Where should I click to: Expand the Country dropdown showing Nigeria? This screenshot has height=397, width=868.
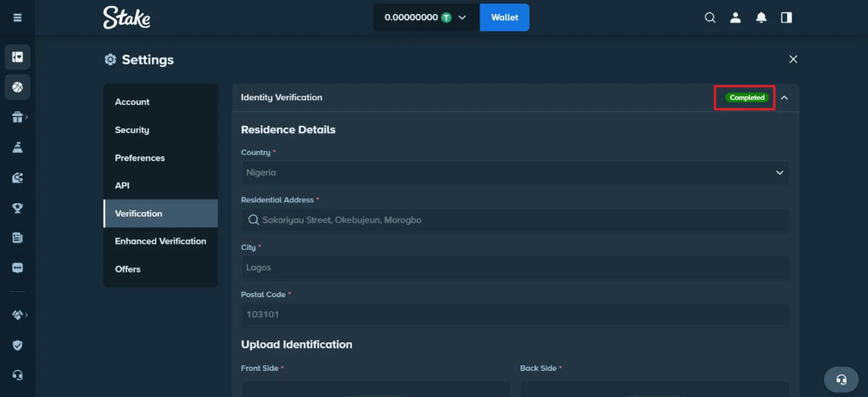(515, 172)
